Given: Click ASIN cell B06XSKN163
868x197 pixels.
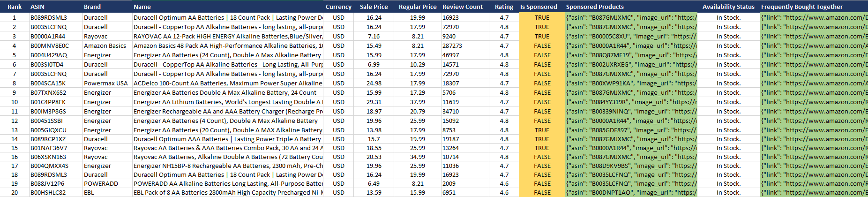Looking at the screenshot, I should tap(55, 157).
